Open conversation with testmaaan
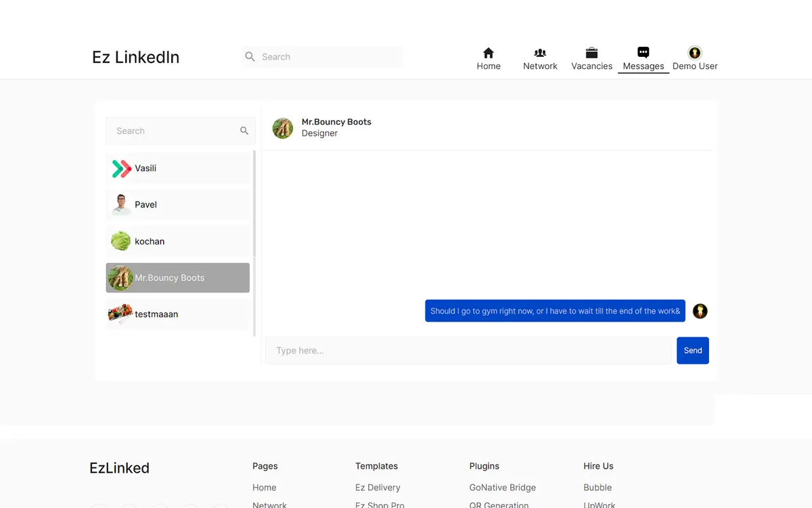 [178, 314]
